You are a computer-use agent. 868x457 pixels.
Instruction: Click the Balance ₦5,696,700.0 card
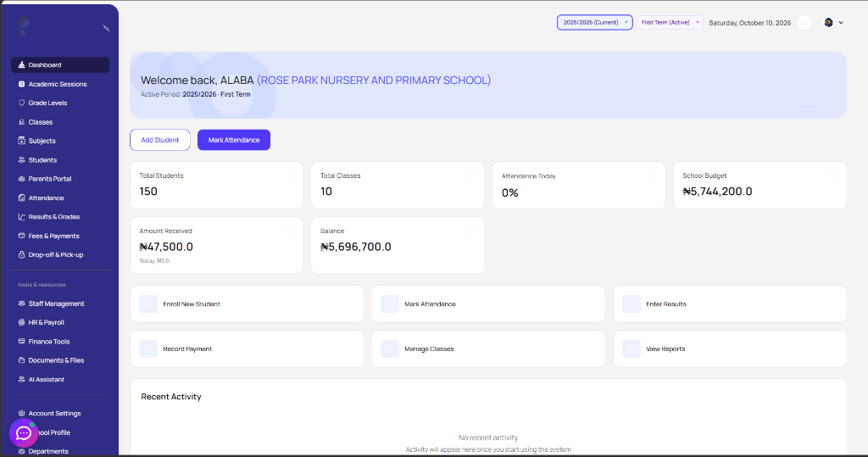click(398, 245)
